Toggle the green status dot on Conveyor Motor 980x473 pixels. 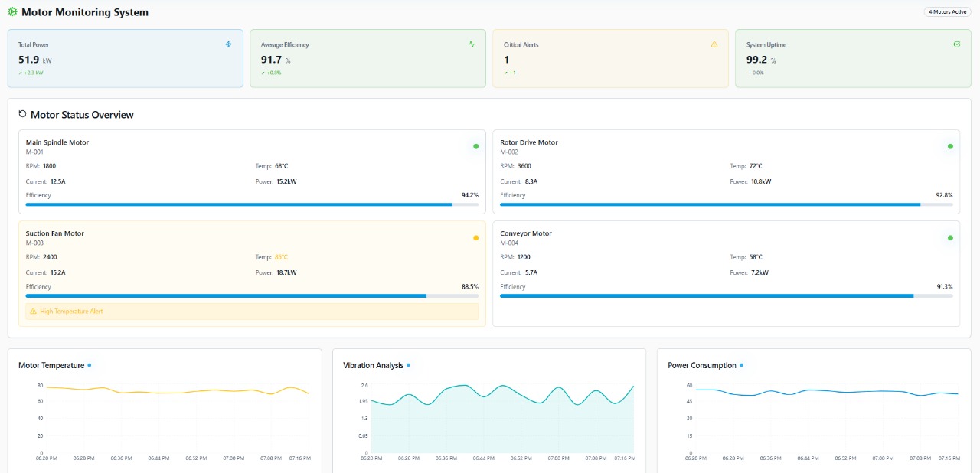click(949, 237)
